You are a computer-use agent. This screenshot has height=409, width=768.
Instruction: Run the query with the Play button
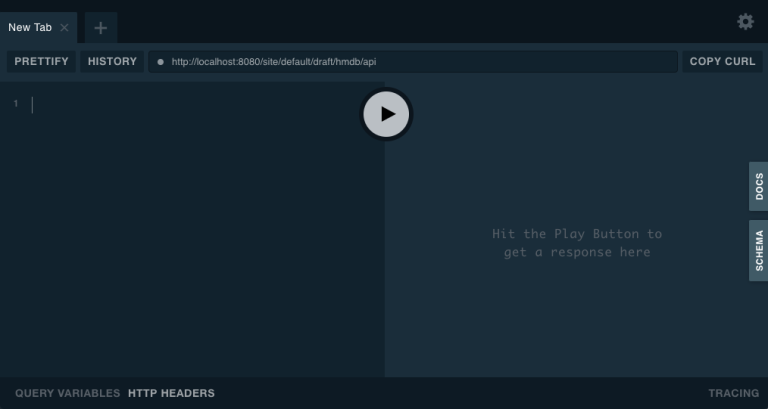(x=386, y=114)
